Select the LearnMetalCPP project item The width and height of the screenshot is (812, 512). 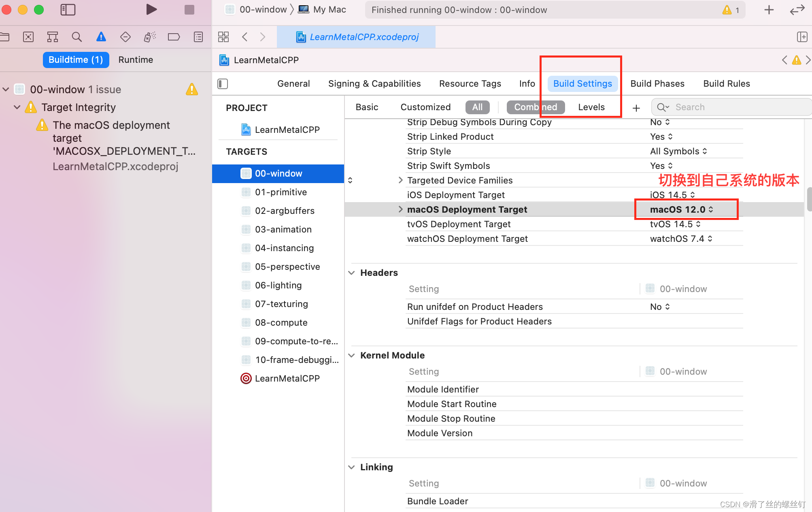(281, 130)
